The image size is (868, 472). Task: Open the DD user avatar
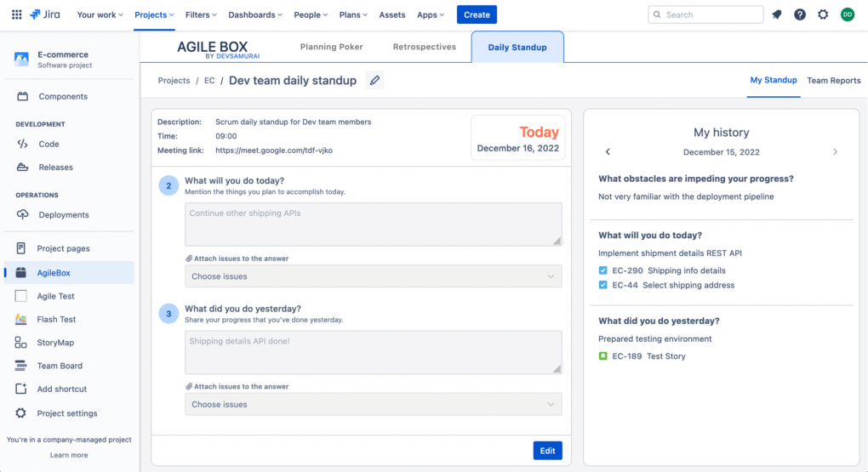(x=848, y=15)
